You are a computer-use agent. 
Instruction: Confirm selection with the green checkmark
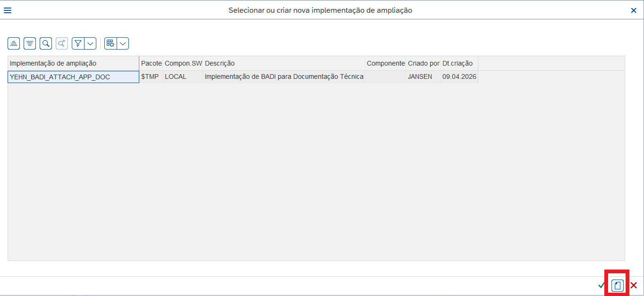(601, 285)
